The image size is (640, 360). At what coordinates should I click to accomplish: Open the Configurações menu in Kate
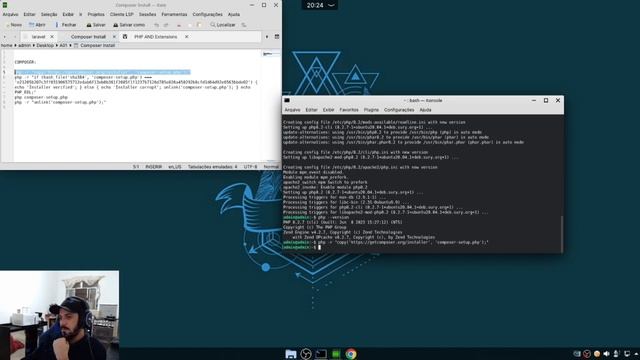click(x=207, y=14)
